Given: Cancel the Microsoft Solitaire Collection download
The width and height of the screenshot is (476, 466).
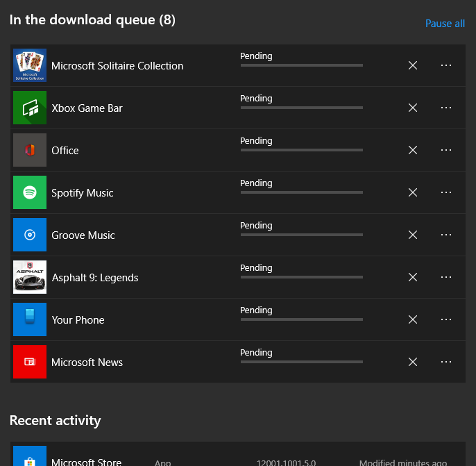Looking at the screenshot, I should tap(413, 65).
